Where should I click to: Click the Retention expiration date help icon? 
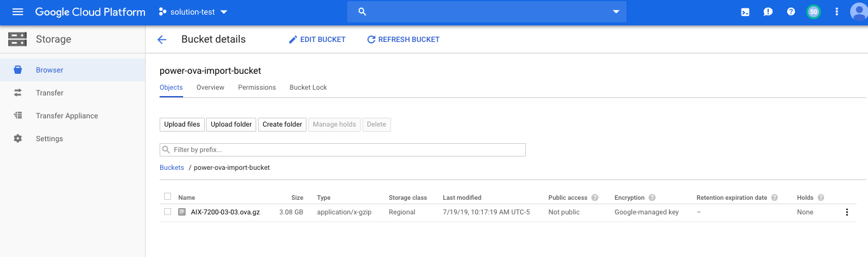click(x=774, y=198)
